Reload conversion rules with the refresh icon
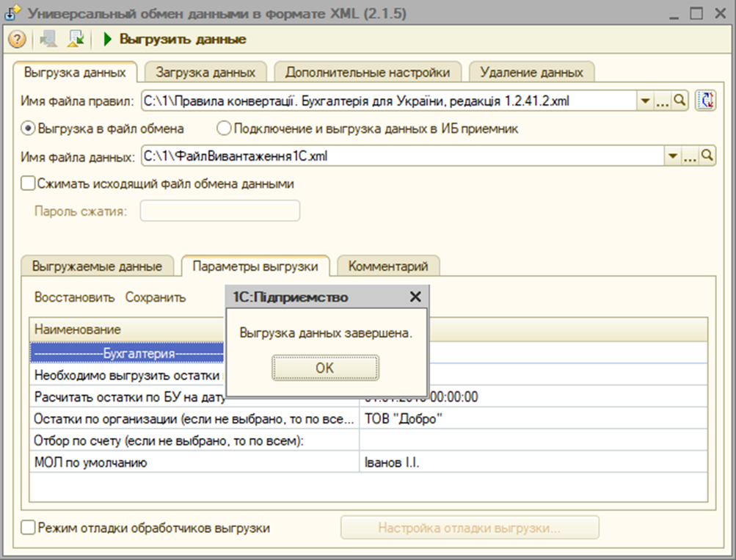The height and width of the screenshot is (560, 736). (x=706, y=101)
